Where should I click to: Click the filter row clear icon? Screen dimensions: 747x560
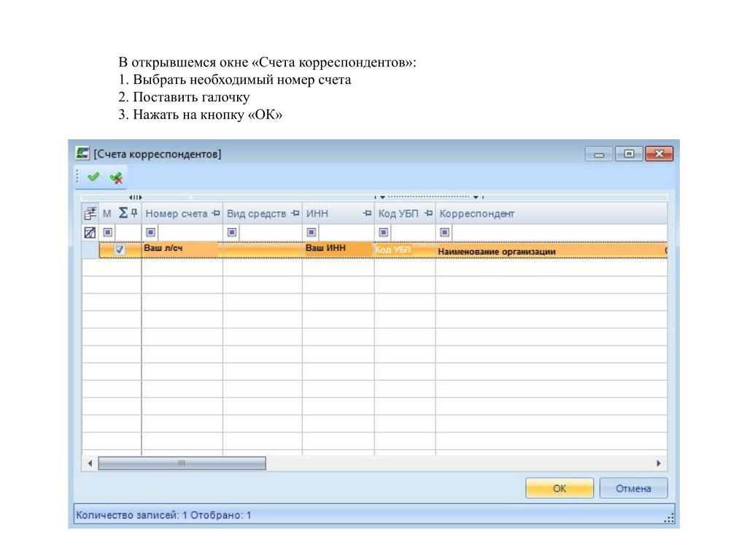pyautogui.click(x=90, y=233)
